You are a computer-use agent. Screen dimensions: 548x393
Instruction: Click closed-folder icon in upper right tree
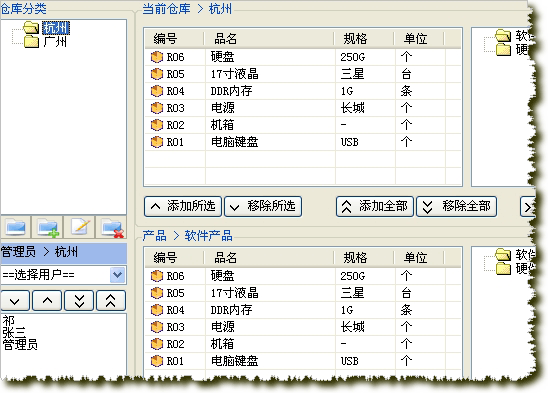pos(504,49)
